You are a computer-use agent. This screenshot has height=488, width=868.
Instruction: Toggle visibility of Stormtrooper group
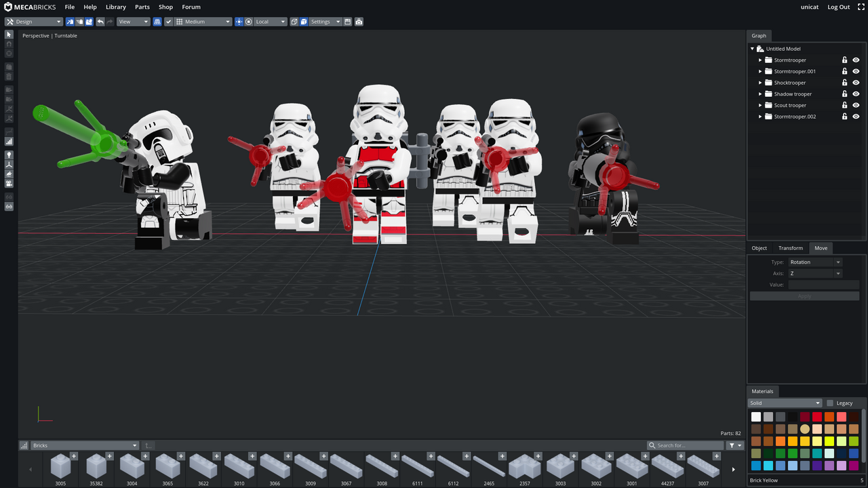(x=856, y=60)
